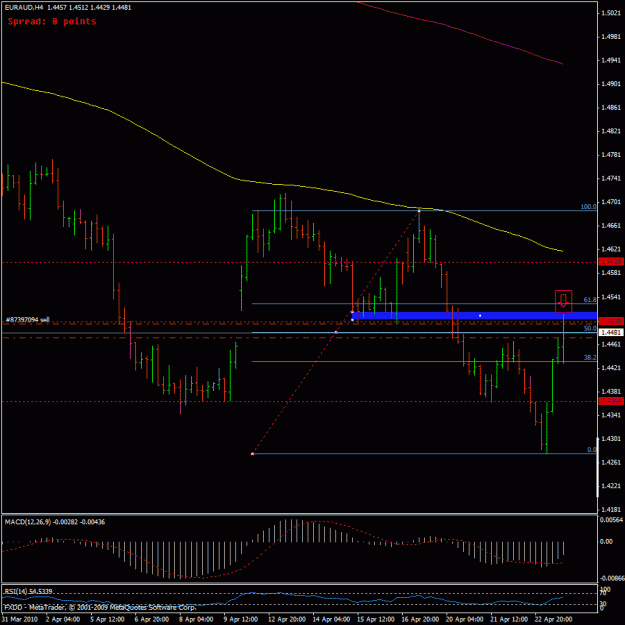Click the red 1.4600 price level tag
This screenshot has height=625, width=625.
611,261
